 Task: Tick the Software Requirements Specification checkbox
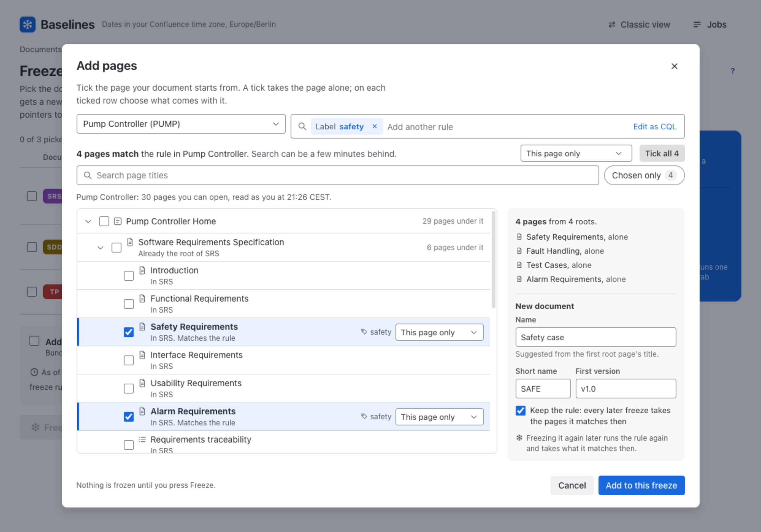pos(116,247)
